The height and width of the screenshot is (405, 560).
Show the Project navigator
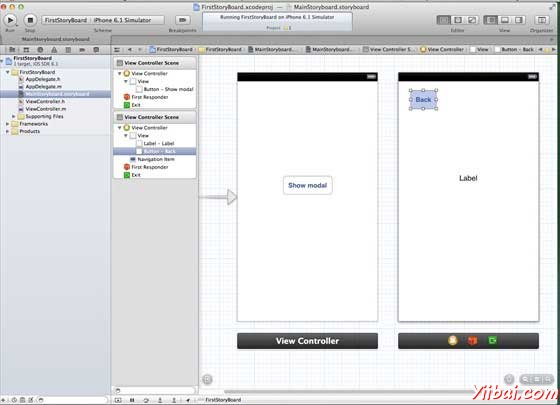12,50
